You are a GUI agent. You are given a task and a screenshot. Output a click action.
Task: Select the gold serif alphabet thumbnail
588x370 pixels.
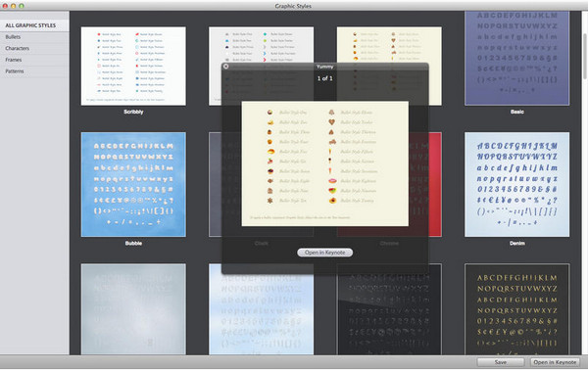(516, 309)
